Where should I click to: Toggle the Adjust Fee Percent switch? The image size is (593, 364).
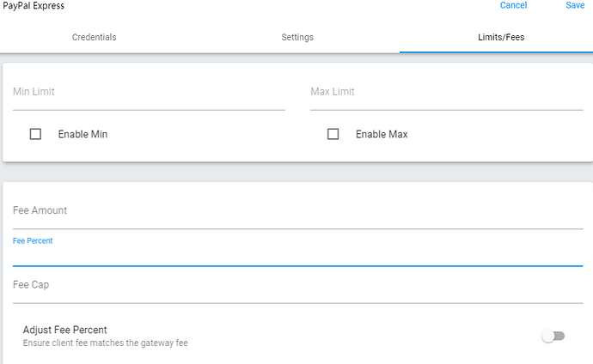click(x=553, y=336)
